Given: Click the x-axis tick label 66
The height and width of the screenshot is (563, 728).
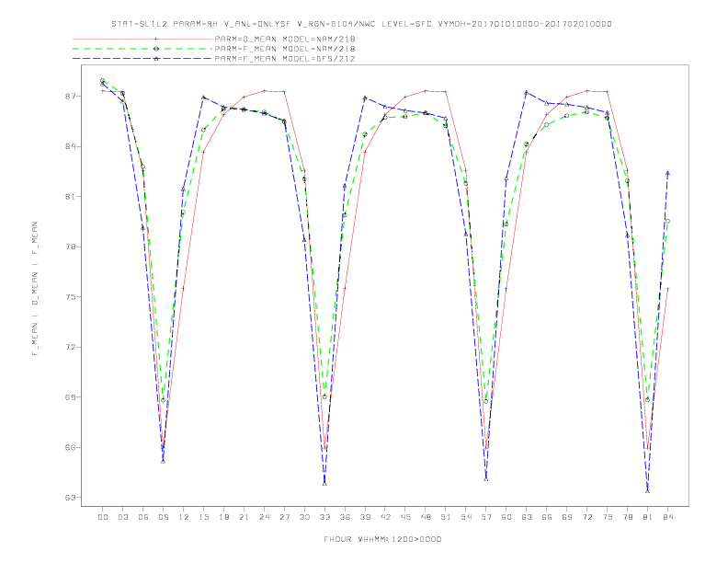Looking at the screenshot, I should tap(547, 517).
